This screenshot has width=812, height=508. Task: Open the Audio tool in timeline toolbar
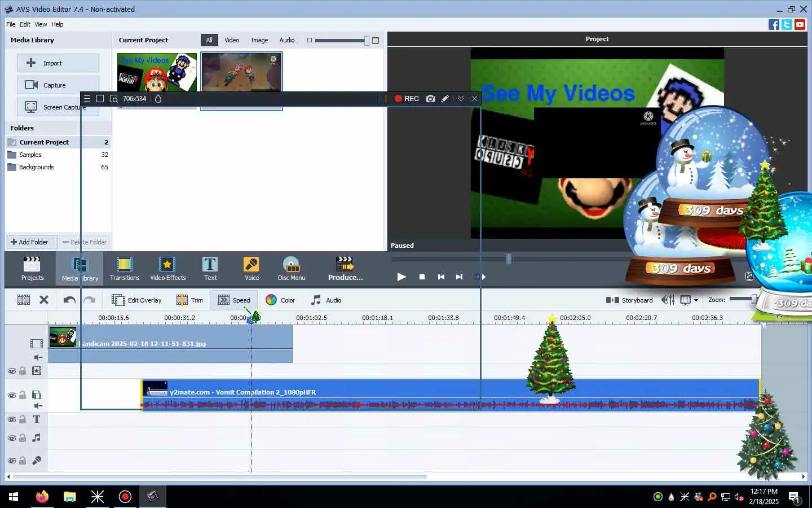326,300
